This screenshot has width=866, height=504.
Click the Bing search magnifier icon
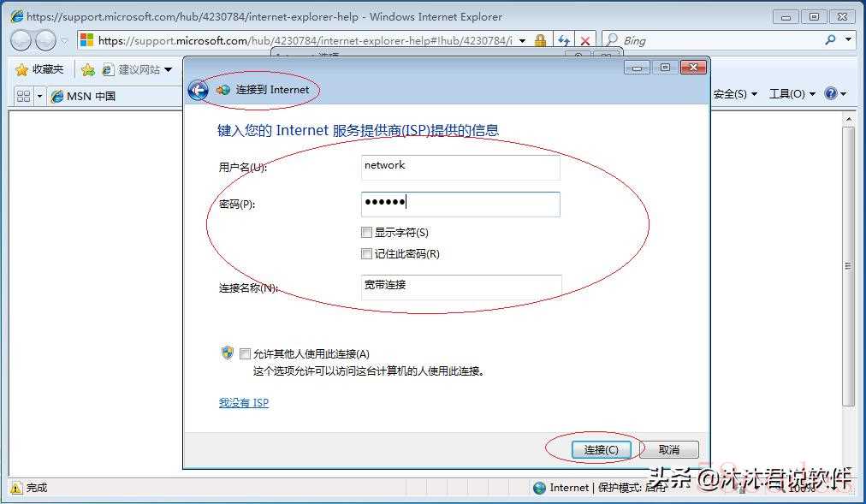point(830,39)
